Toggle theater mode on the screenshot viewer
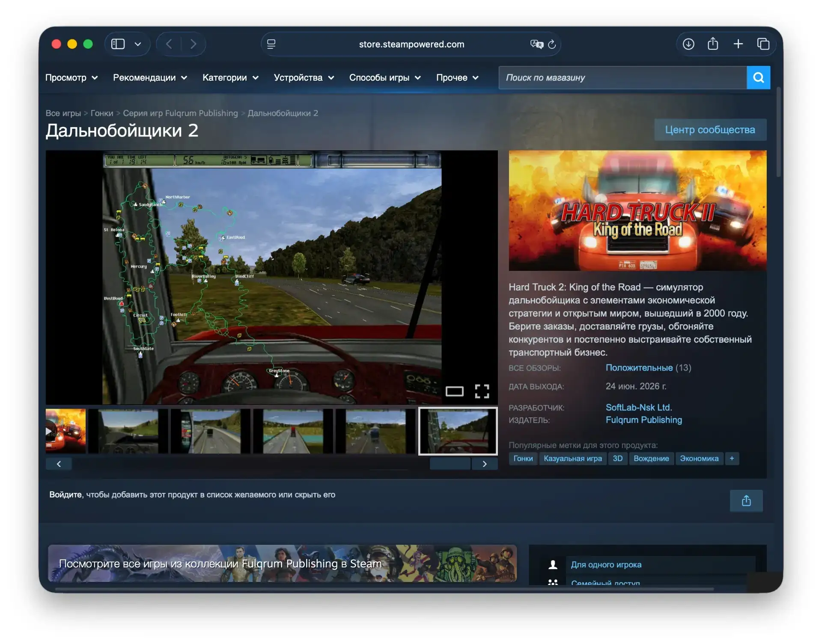 [x=454, y=391]
